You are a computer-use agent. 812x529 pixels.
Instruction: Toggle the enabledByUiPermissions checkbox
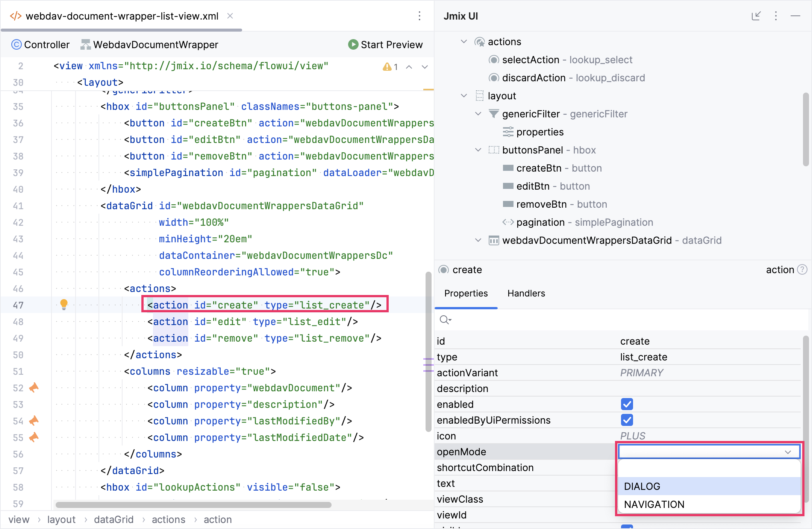tap(627, 420)
